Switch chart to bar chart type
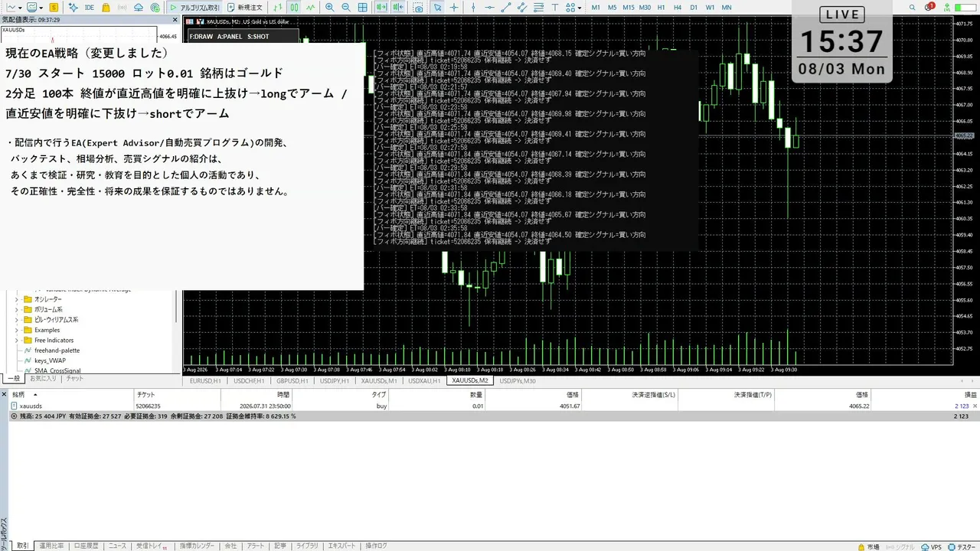This screenshot has height=551, width=980. 278,7
